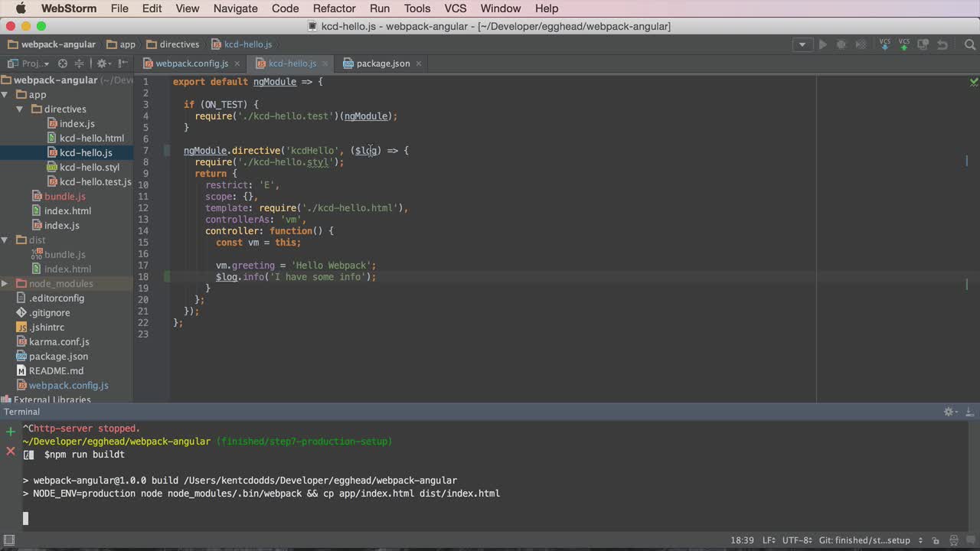Click collapse all icon in Project panel
This screenshot has height=551, width=980.
click(x=80, y=64)
